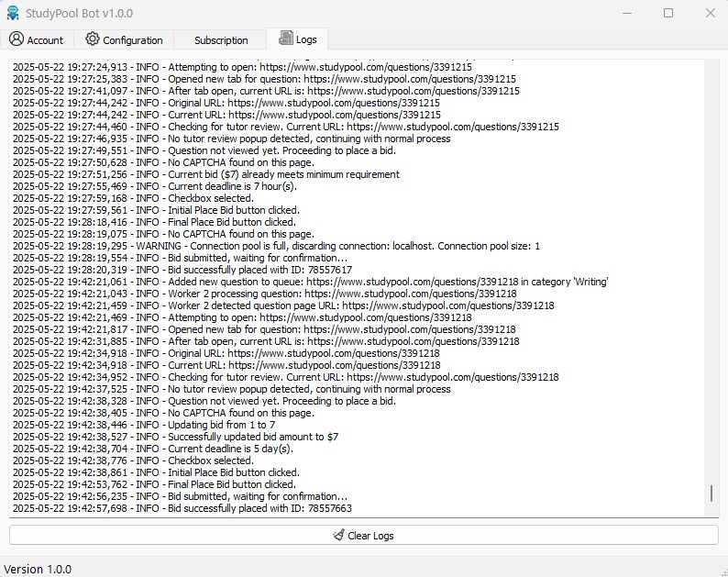Click 'Checkbox selected.' line at 19:27:59
Viewport: 728px width, 577px height.
point(133,198)
